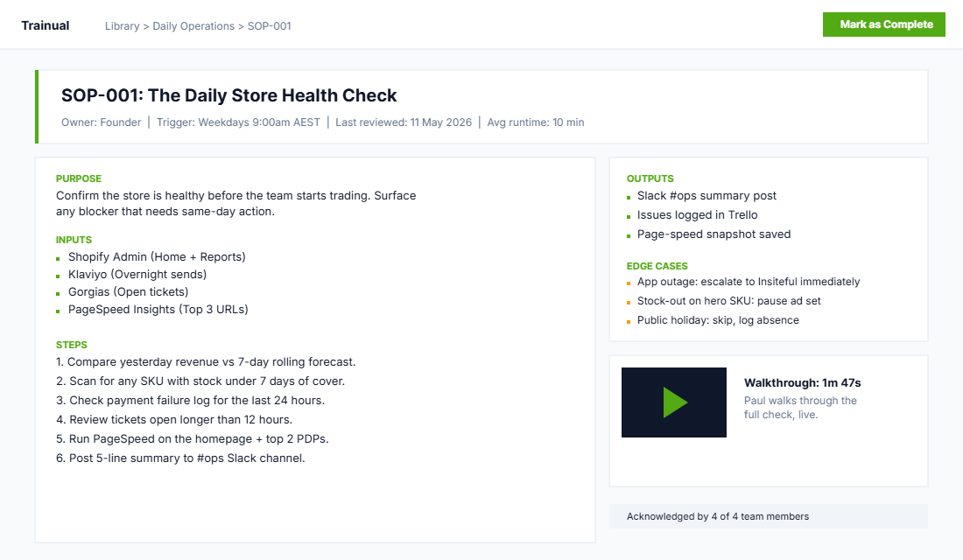Screen dimensions: 963x560
Task: Click Acknowledged by 4 of 4 team members
Action: pos(717,517)
